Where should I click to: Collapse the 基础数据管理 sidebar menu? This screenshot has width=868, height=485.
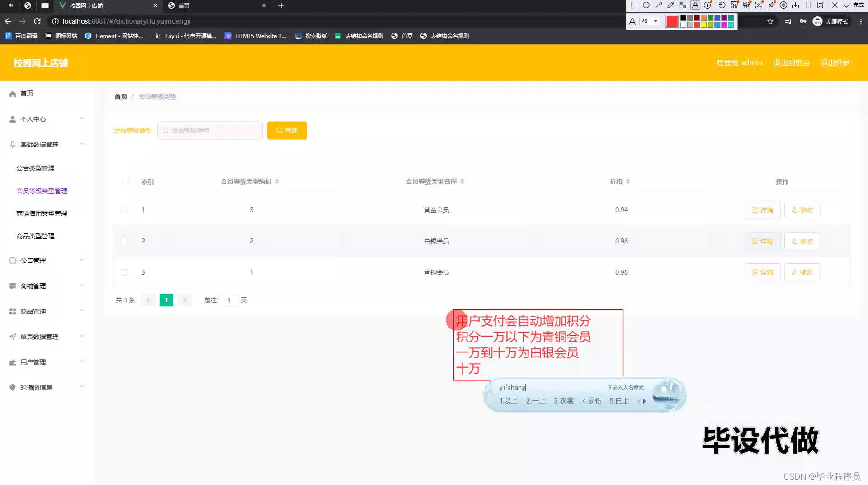pos(47,144)
